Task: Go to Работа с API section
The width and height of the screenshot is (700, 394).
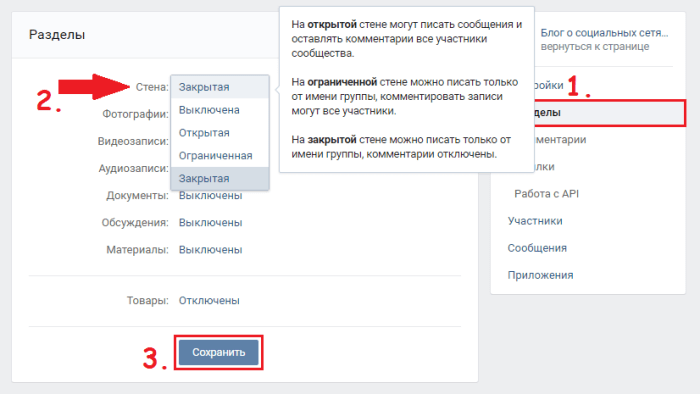Action: pyautogui.click(x=546, y=194)
